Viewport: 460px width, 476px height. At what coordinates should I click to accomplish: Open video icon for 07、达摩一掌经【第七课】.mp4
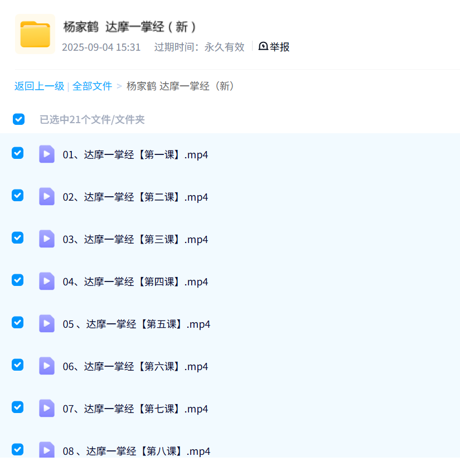[47, 409]
